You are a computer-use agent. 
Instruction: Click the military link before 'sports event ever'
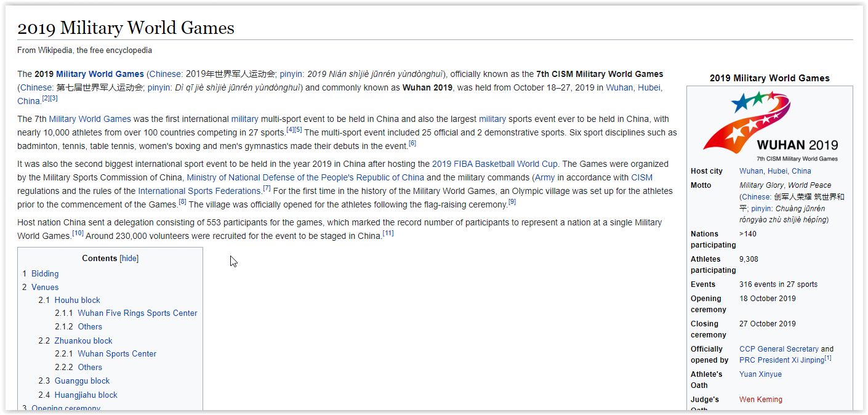[x=492, y=119]
